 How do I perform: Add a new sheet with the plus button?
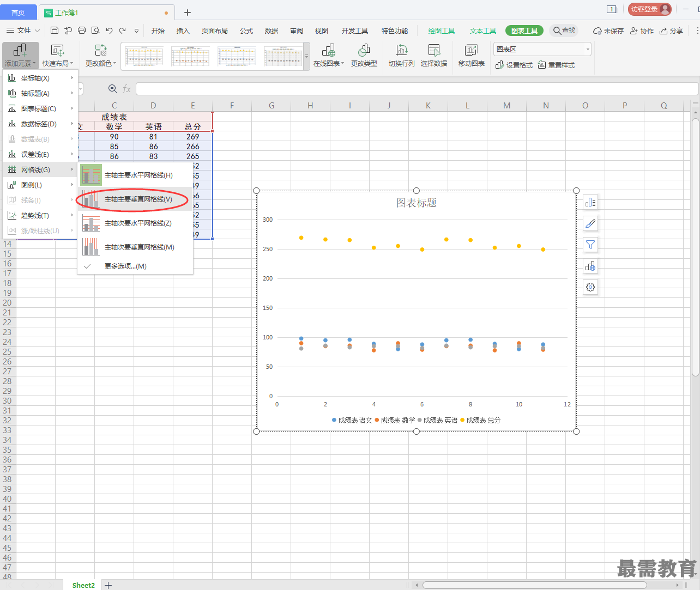(x=108, y=585)
